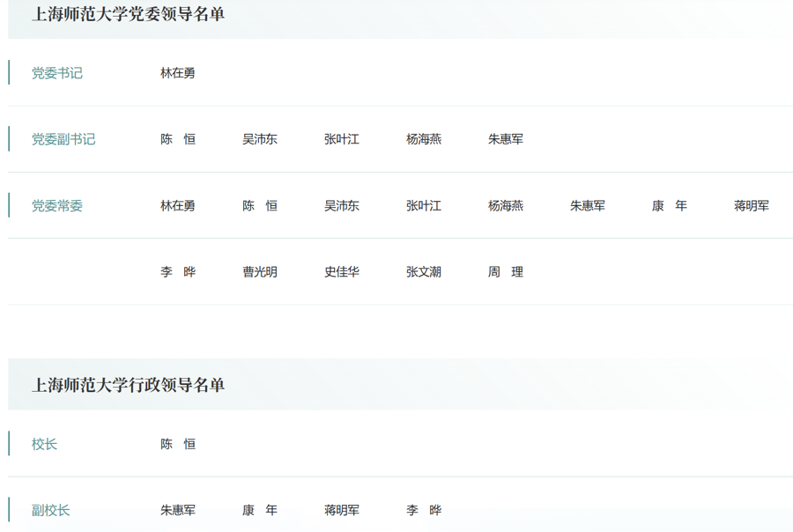The height and width of the screenshot is (532, 793).
Task: Click the 上海师范大学行政领导名单 heading
Action: 128,385
